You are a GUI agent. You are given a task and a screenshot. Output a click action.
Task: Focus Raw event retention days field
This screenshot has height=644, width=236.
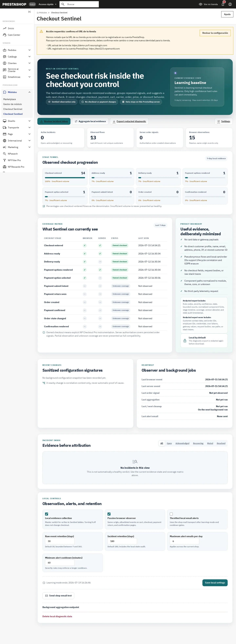[x=59, y=541]
